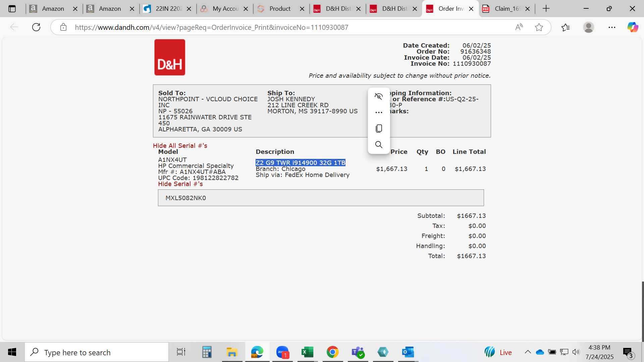
Task: Click the model number A1NX4UT
Action: click(172, 160)
